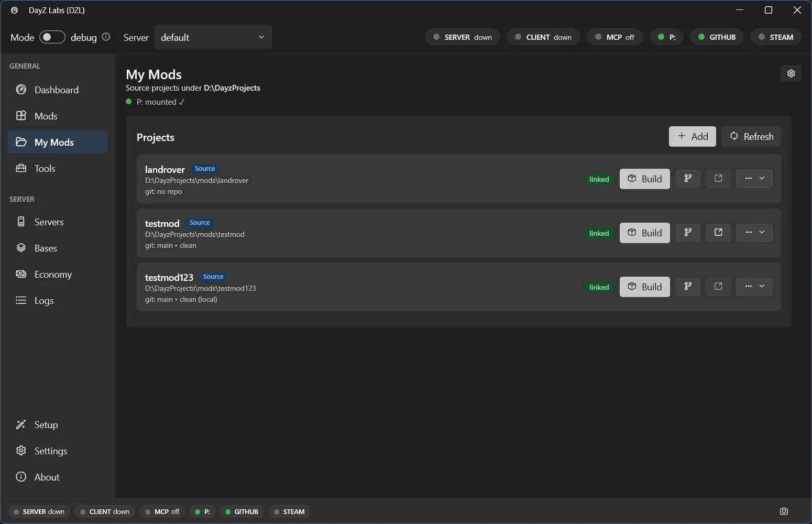Image resolution: width=812 pixels, height=524 pixels.
Task: Click Add project button
Action: tap(692, 136)
